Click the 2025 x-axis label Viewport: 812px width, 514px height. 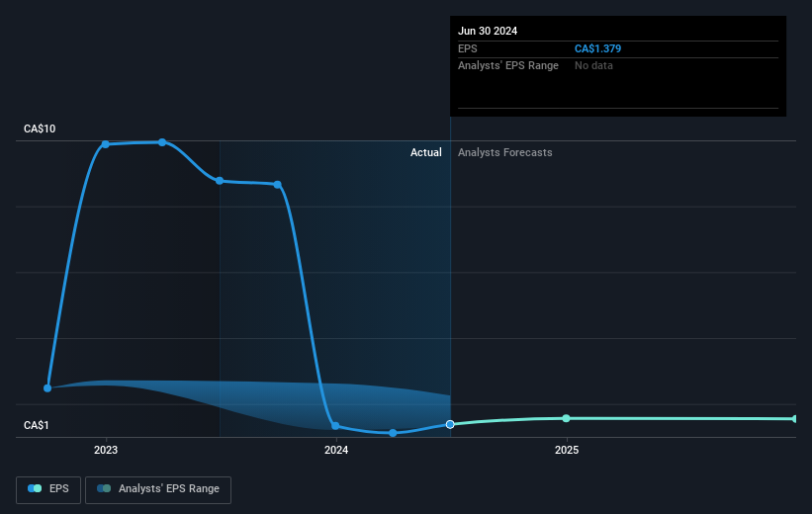coord(567,451)
